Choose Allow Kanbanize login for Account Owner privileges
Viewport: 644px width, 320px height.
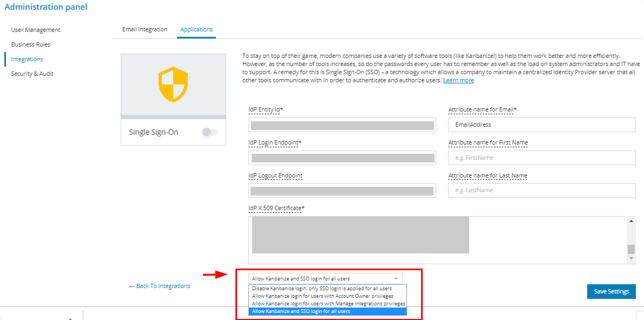[x=327, y=296]
